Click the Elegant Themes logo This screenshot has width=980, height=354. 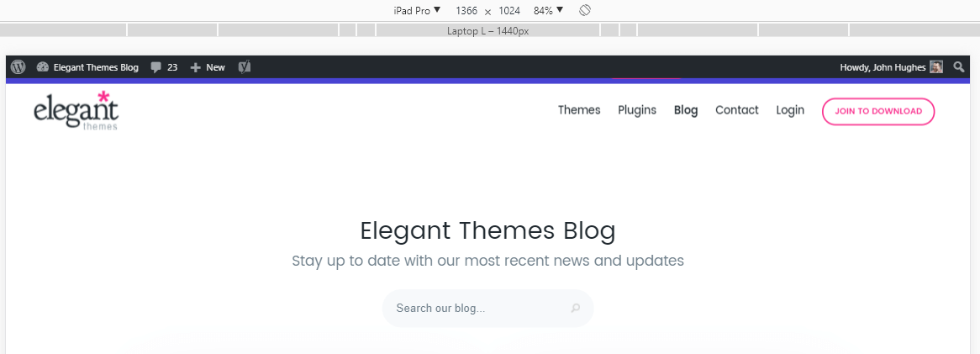tap(76, 110)
